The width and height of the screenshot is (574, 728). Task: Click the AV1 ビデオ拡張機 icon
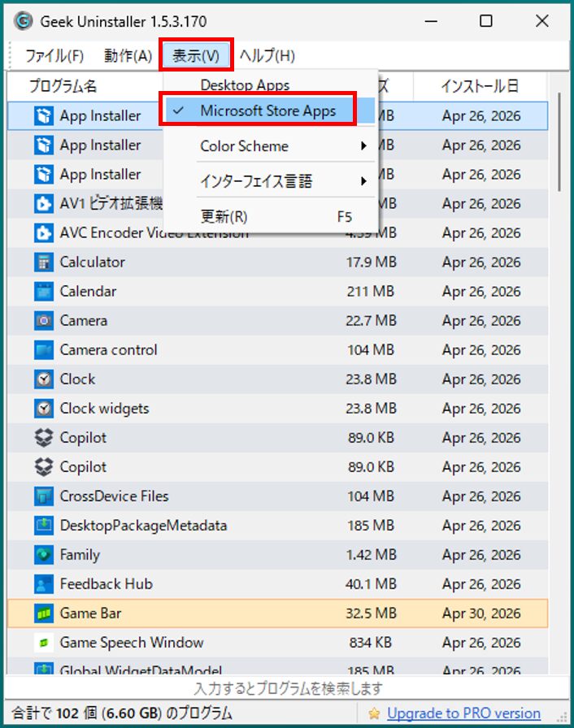[x=45, y=203]
